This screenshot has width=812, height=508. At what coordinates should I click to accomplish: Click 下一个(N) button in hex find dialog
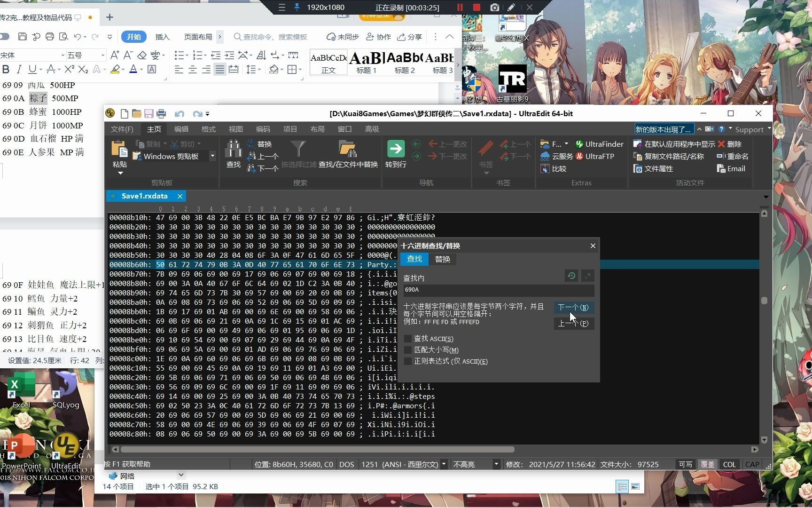[x=573, y=308]
